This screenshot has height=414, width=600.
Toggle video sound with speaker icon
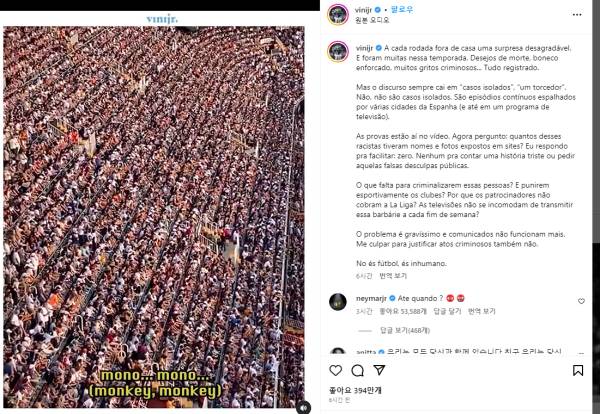[303, 408]
